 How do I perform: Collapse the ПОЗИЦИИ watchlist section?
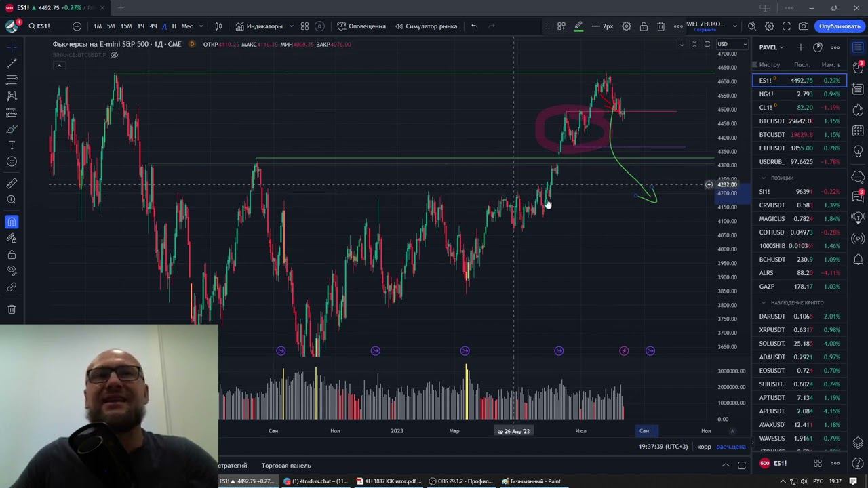click(764, 178)
